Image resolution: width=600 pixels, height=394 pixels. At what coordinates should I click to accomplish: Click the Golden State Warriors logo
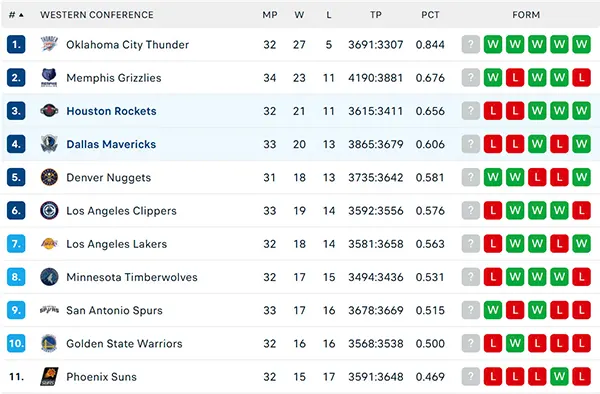click(x=49, y=344)
